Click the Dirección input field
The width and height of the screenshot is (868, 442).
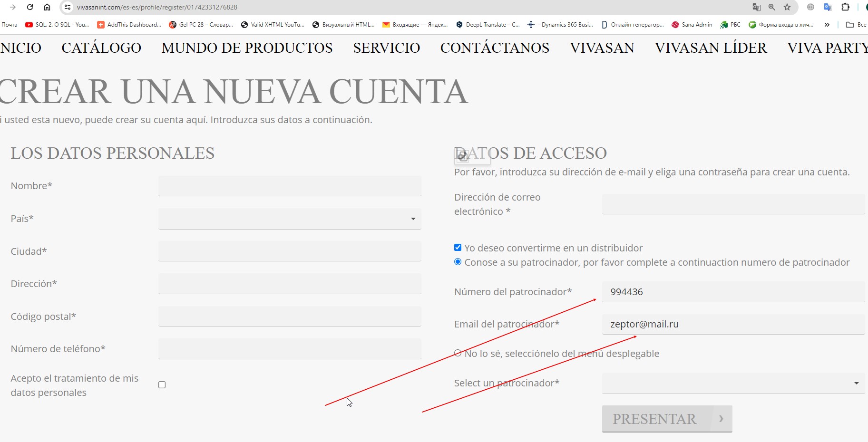(290, 284)
